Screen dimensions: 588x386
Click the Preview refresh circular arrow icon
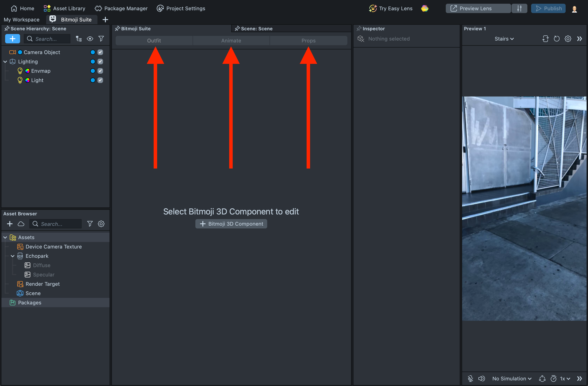(556, 39)
